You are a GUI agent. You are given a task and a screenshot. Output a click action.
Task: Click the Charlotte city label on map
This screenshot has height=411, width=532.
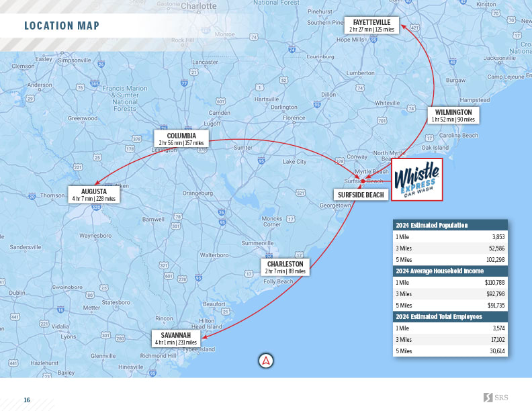(198, 6)
